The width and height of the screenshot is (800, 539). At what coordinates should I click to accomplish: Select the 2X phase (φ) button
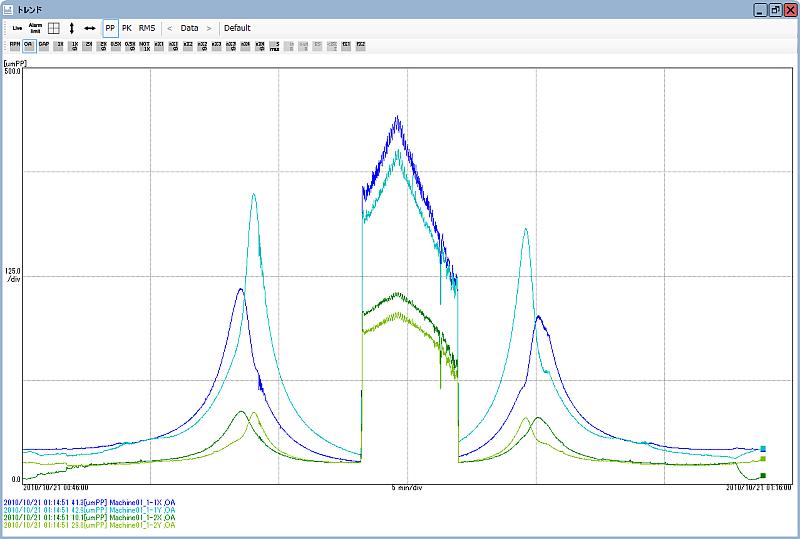pos(103,46)
